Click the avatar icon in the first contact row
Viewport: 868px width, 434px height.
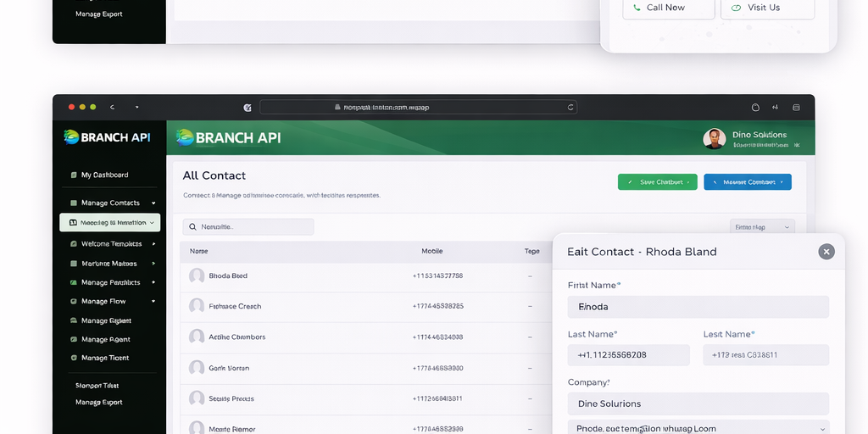coord(197,275)
